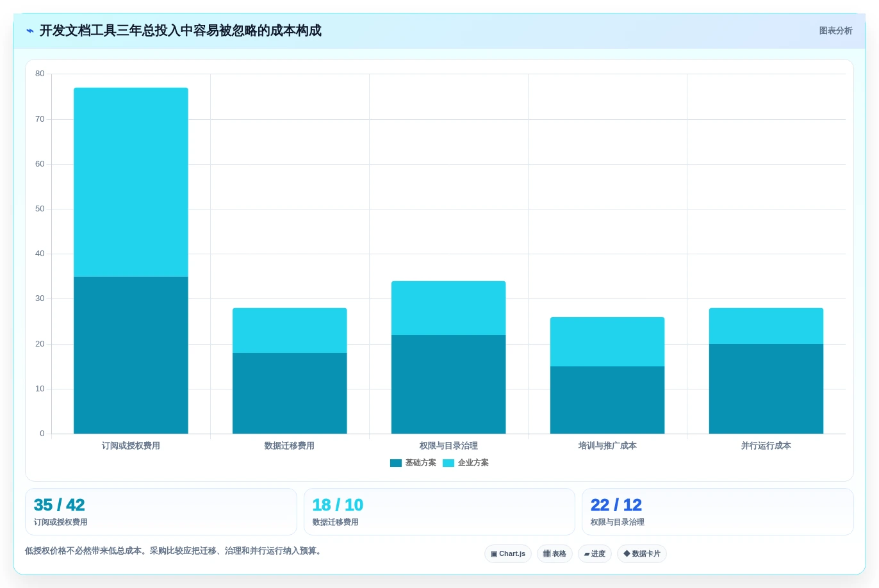Select the 表格 tag chip
This screenshot has width=879, height=588.
tap(555, 553)
